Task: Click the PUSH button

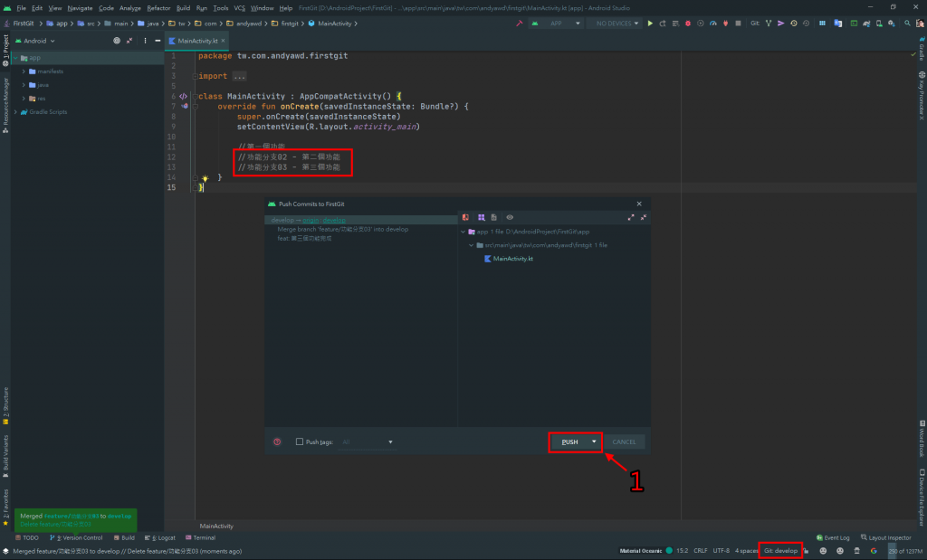Action: [x=570, y=441]
